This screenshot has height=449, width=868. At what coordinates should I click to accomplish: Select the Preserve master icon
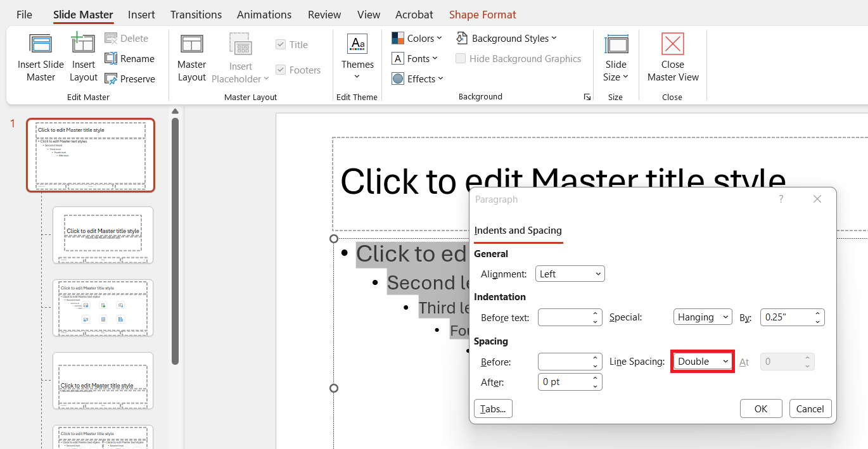[x=111, y=79]
